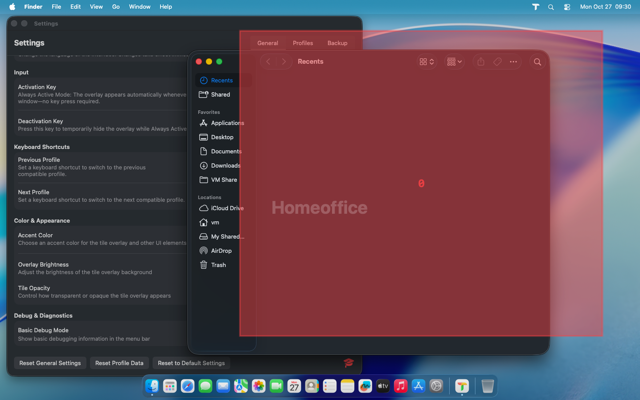Open the Finder view switcher dropdown

pos(427,62)
